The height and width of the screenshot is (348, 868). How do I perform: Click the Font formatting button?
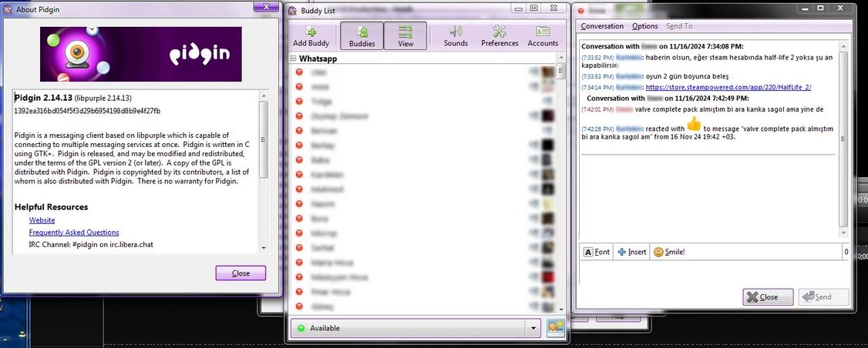pos(596,252)
